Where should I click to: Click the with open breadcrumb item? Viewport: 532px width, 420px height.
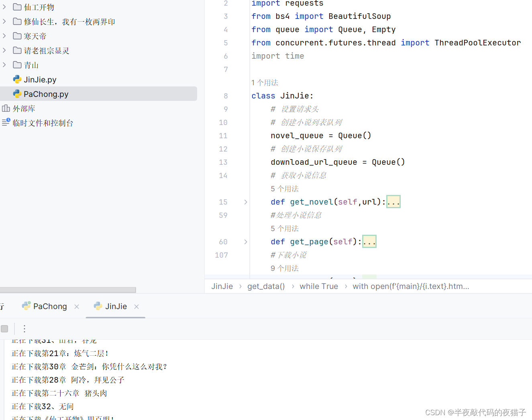411,286
